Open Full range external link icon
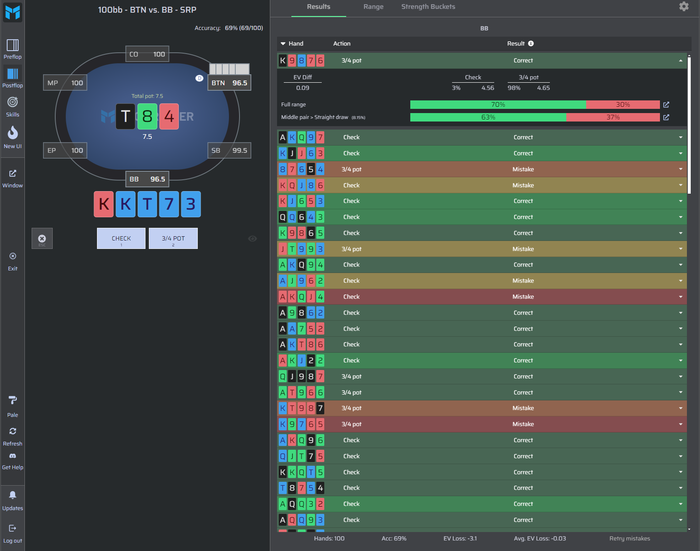 tap(666, 104)
